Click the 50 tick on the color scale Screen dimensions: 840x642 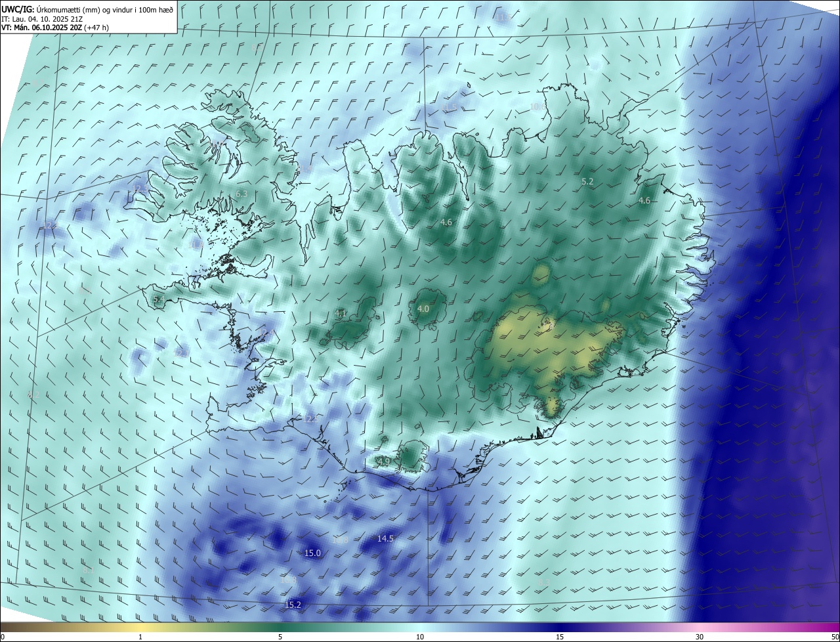(x=835, y=637)
